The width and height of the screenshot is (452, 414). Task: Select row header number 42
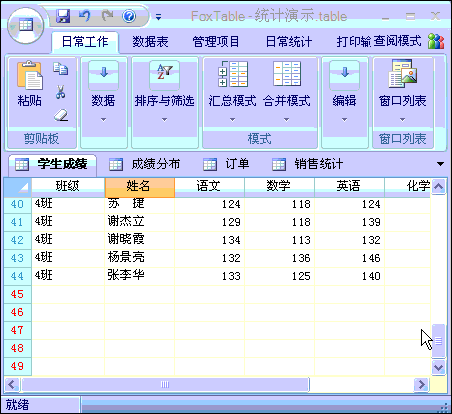pos(17,240)
